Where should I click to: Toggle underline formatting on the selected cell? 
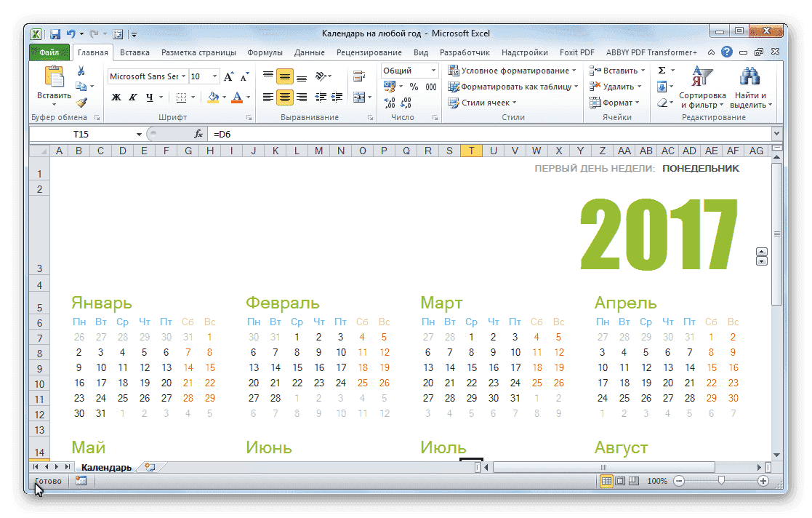pos(150,97)
